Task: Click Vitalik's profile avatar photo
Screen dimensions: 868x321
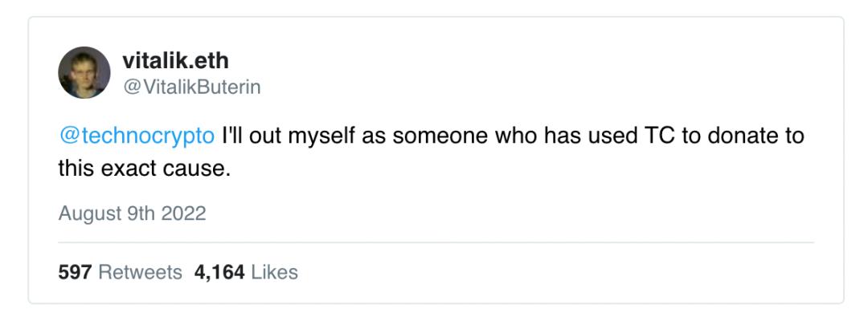Action: pos(84,72)
